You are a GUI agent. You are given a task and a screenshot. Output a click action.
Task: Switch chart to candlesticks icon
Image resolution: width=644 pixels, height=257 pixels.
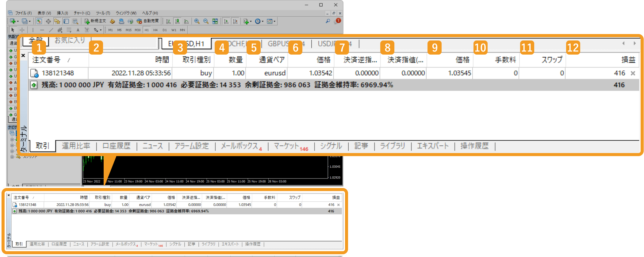[177, 21]
